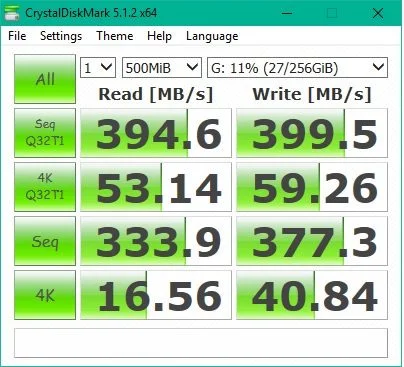
Task: Minimize the CrystalDiskMark window
Action: point(287,13)
